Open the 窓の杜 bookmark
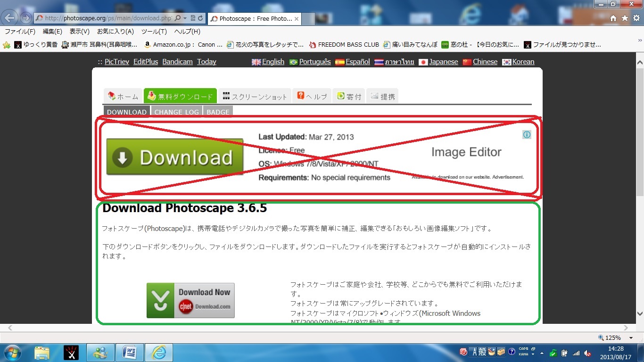Image resolution: width=644 pixels, height=362 pixels. coord(480,45)
